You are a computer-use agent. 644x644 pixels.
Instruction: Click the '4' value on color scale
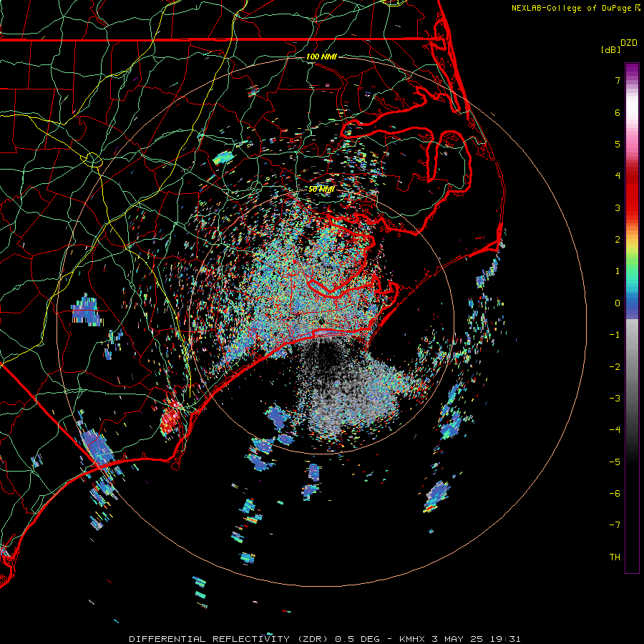pos(618,176)
